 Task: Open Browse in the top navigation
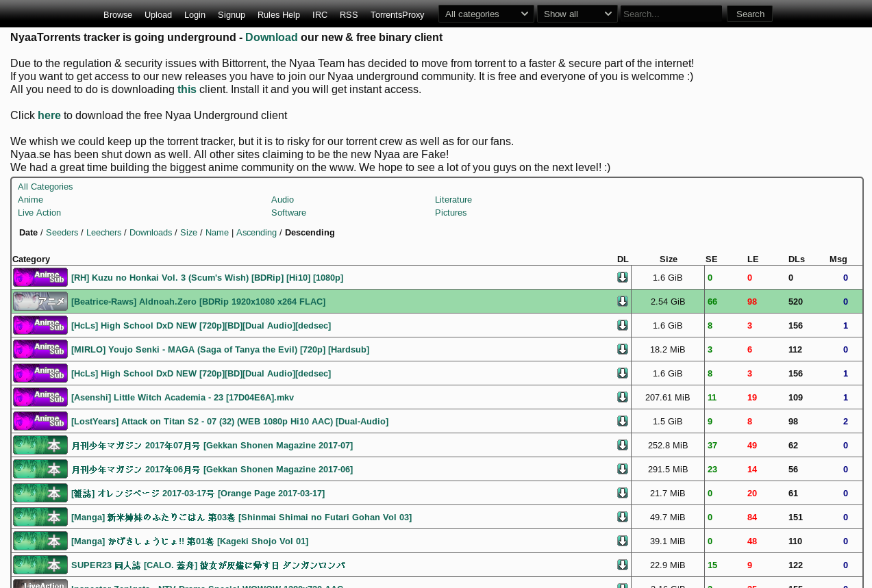pos(118,14)
